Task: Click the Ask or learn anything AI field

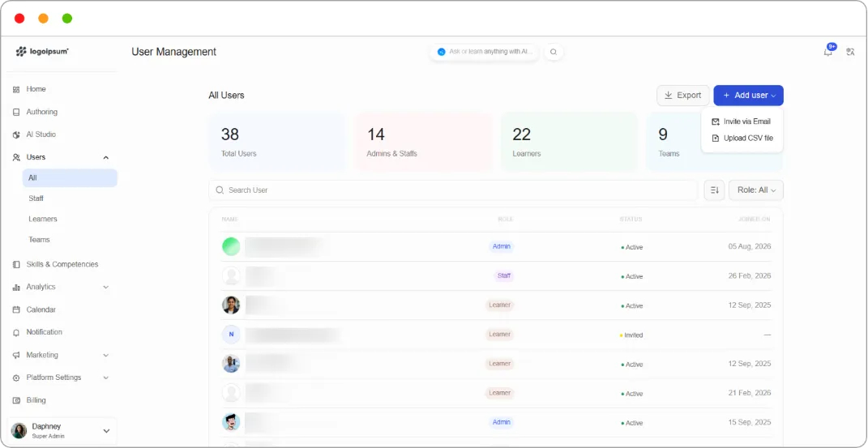Action: click(484, 52)
